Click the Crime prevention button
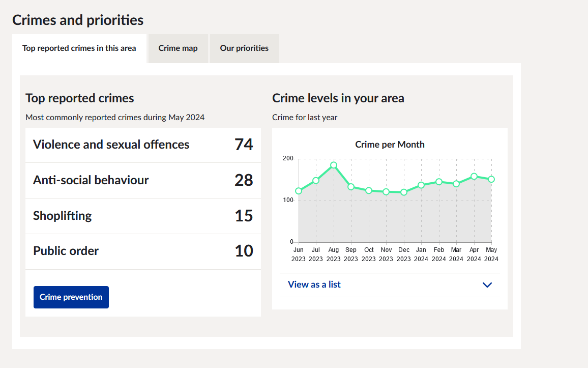This screenshot has height=368, width=588. click(x=71, y=297)
